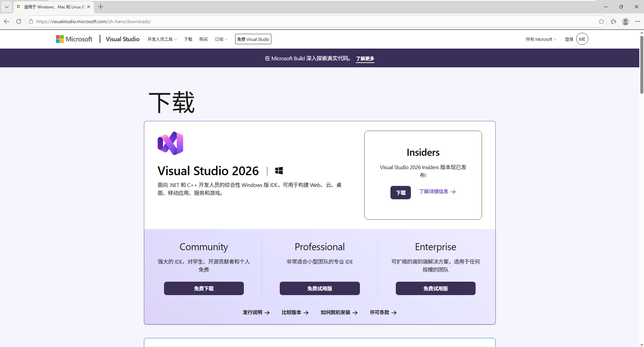This screenshot has height=347, width=644.
Task: Expand 订阅 dropdown menu
Action: 221,39
